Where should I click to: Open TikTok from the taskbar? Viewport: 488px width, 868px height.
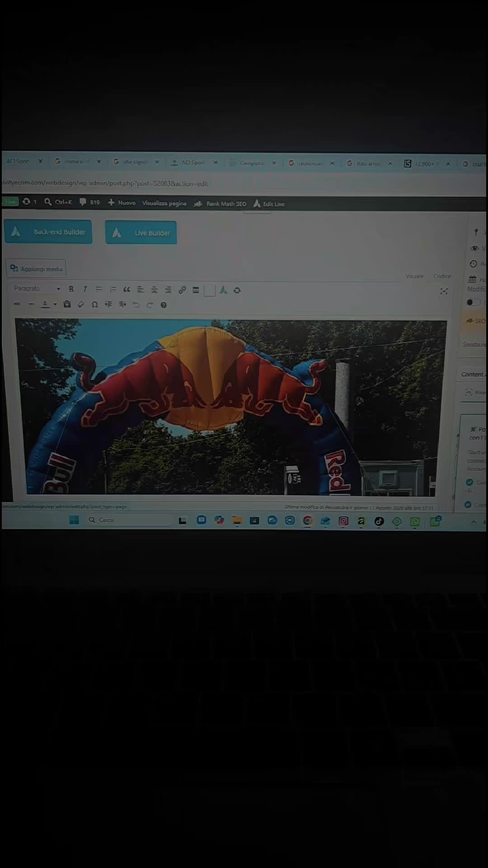pyautogui.click(x=379, y=521)
